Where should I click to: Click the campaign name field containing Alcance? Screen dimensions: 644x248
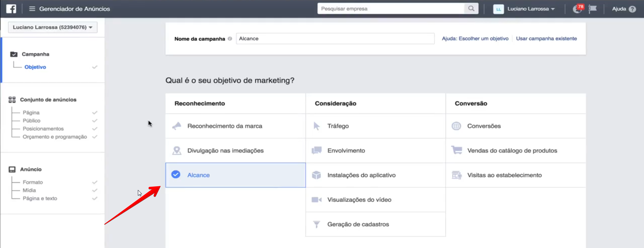click(335, 39)
